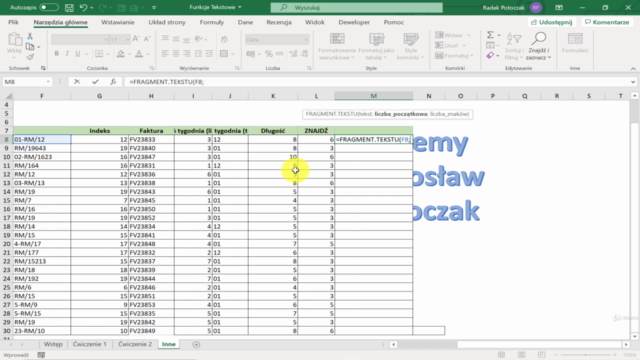Open the Undo history dropdown arrow
Image resolution: width=640 pixels, height=360 pixels.
[91, 8]
